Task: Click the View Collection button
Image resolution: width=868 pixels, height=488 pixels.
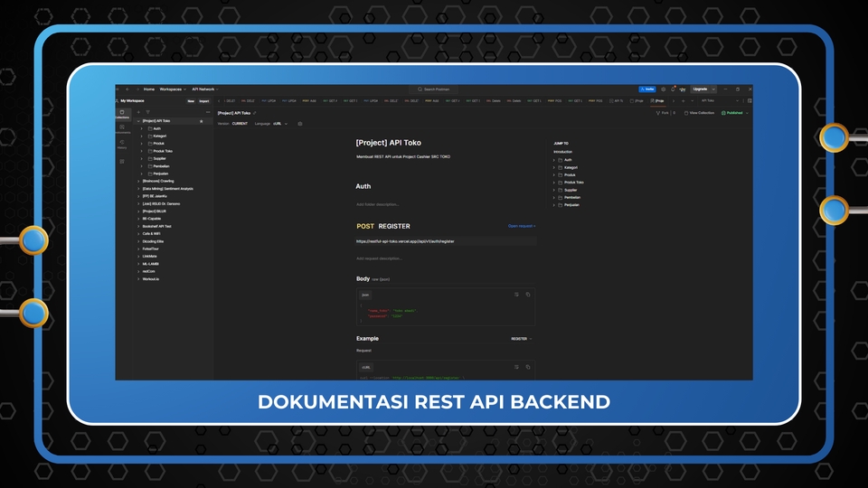Action: pos(699,113)
